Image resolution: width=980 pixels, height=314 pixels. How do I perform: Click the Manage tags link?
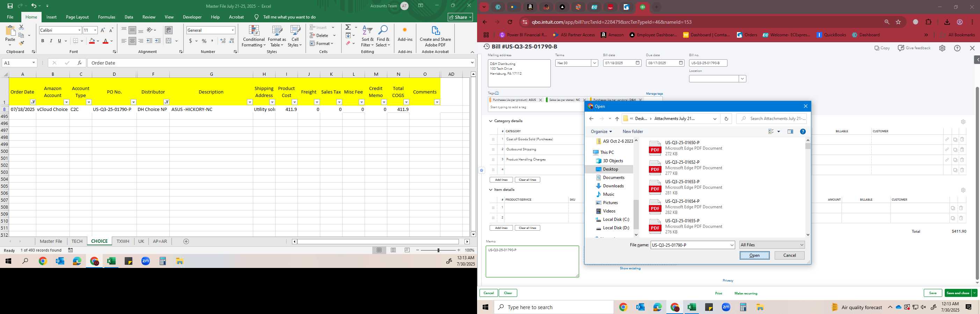point(654,94)
